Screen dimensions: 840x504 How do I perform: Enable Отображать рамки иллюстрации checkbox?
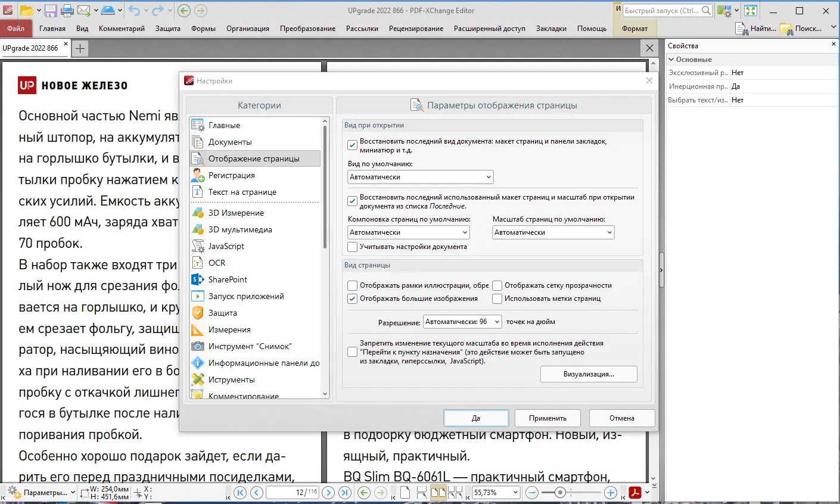coord(352,285)
